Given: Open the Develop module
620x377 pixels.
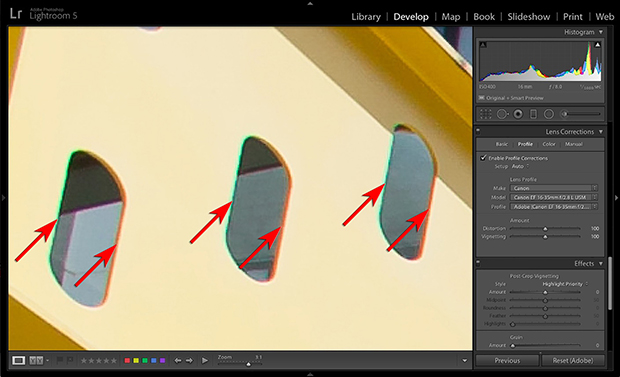Looking at the screenshot, I should click(x=411, y=17).
